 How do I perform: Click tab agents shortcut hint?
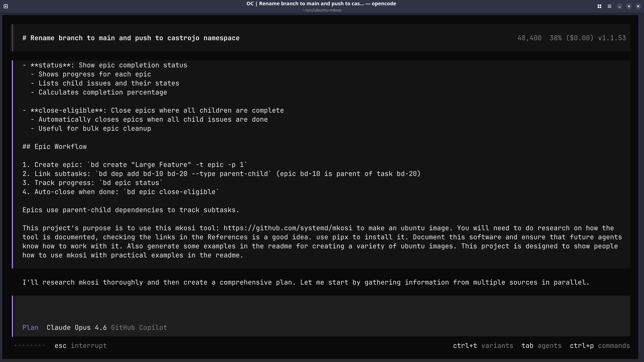point(541,346)
